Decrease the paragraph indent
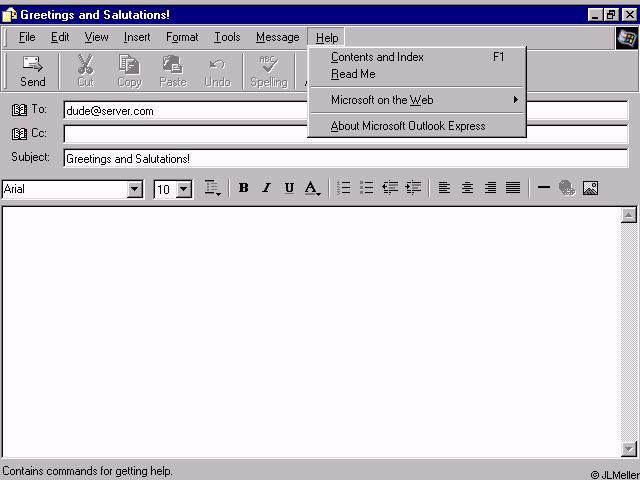Viewport: 640px width, 480px height. click(390, 188)
